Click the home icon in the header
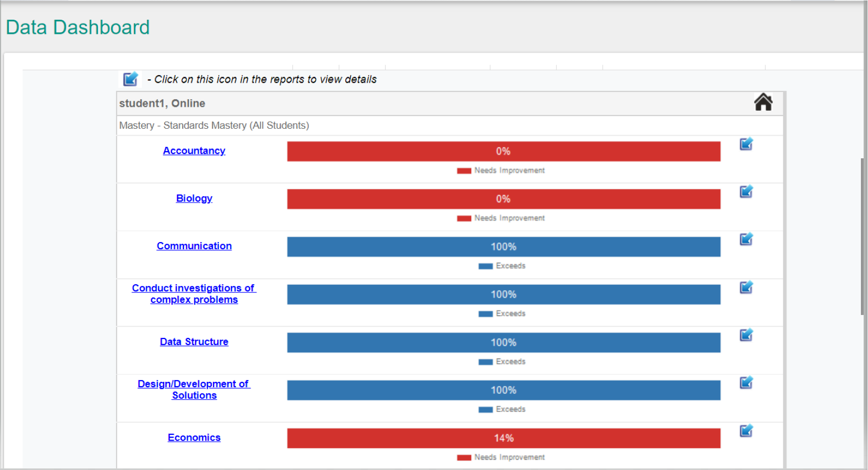The width and height of the screenshot is (868, 470). pyautogui.click(x=763, y=102)
